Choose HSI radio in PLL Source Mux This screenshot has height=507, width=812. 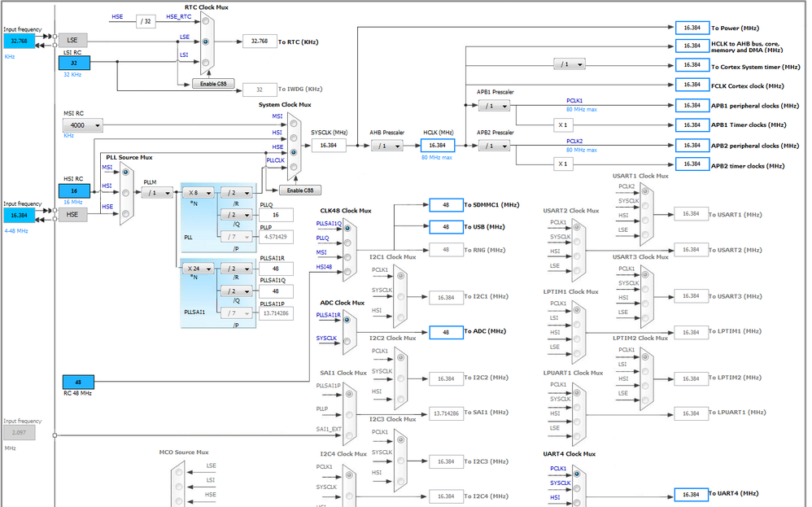pos(125,193)
